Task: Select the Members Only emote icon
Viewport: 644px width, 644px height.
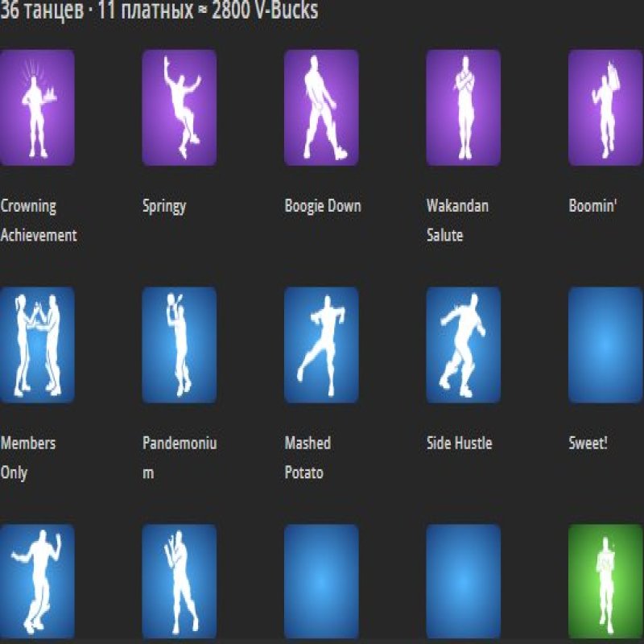Action: [37, 345]
